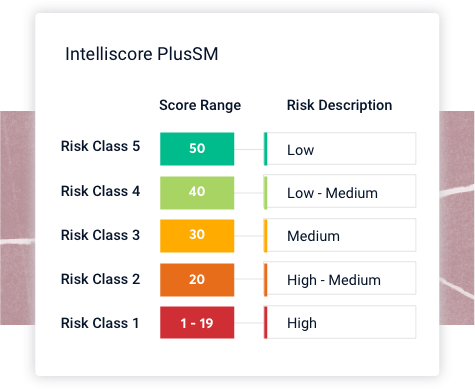The width and height of the screenshot is (475, 389).
Task: Click the Risk Class 1 label
Action: point(100,323)
